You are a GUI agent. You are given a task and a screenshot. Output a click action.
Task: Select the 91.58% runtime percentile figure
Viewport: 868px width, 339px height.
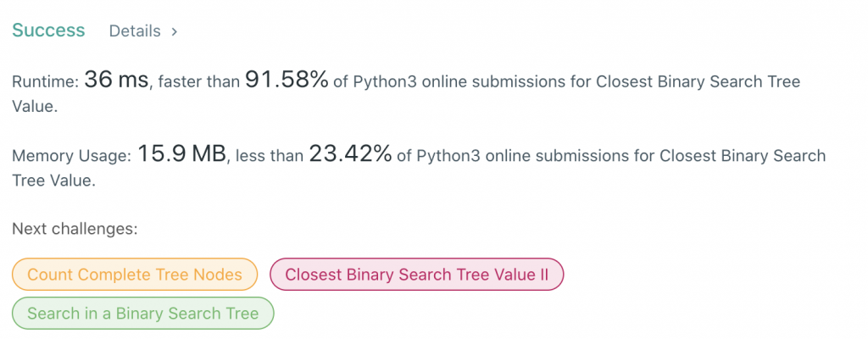pyautogui.click(x=287, y=81)
